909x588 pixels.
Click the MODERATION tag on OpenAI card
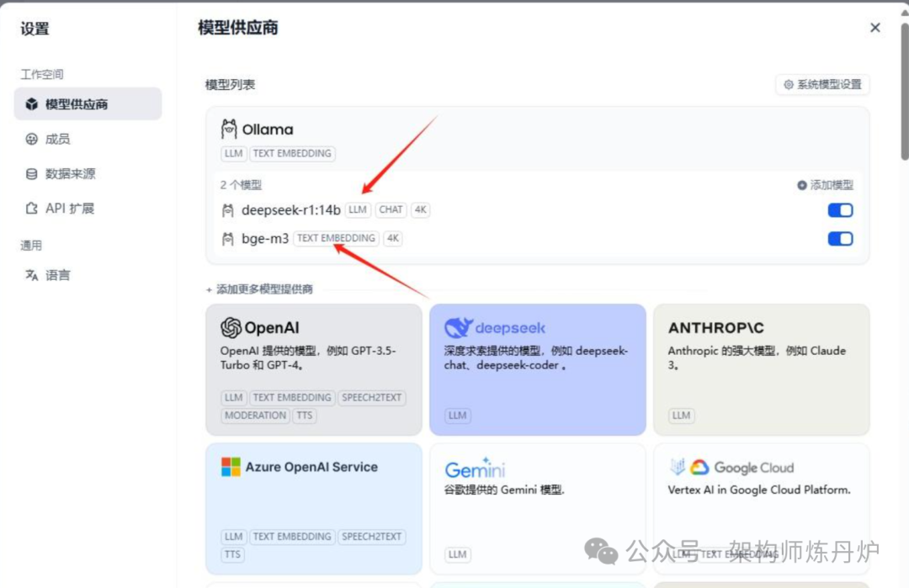[255, 416]
